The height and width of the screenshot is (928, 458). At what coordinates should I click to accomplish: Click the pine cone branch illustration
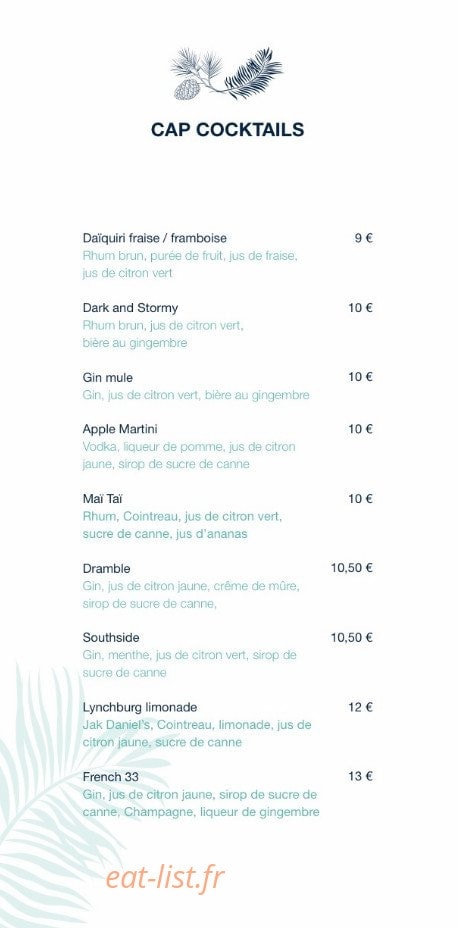coord(227,73)
